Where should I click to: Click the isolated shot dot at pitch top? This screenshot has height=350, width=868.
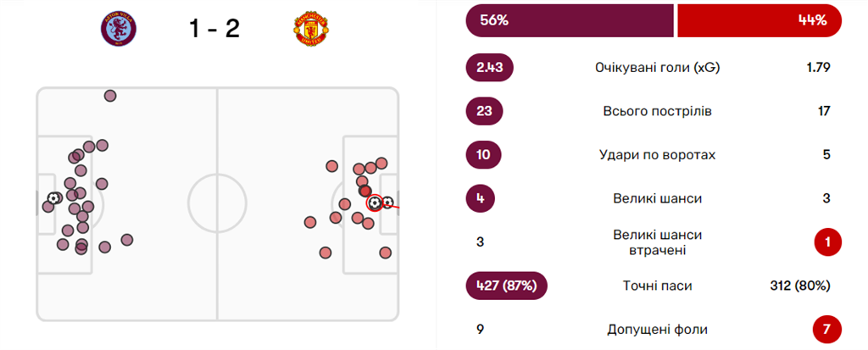[x=110, y=95]
